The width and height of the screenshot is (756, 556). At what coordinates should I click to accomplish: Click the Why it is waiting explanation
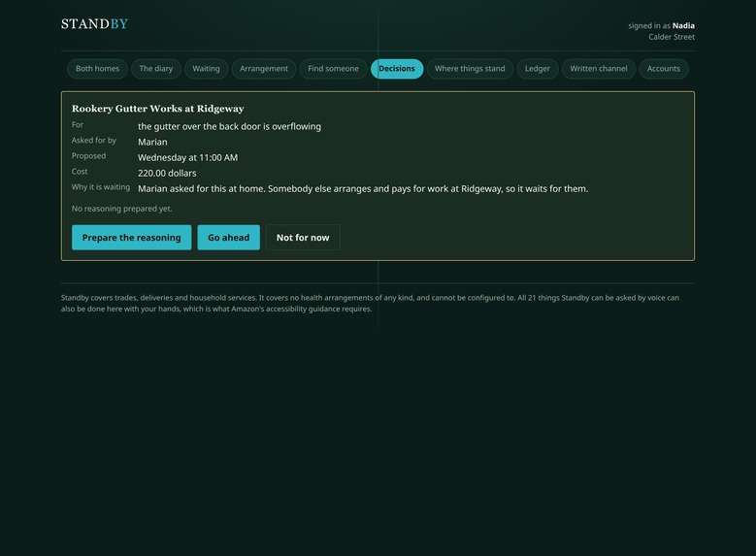363,188
